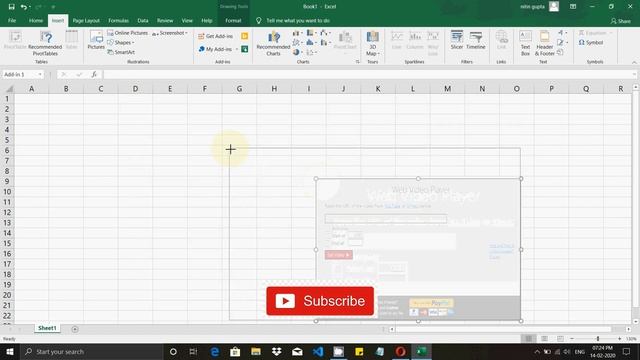Viewport: 640px width, 360px height.
Task: Open Microsoft Store from the taskbar
Action: [x=235, y=351]
